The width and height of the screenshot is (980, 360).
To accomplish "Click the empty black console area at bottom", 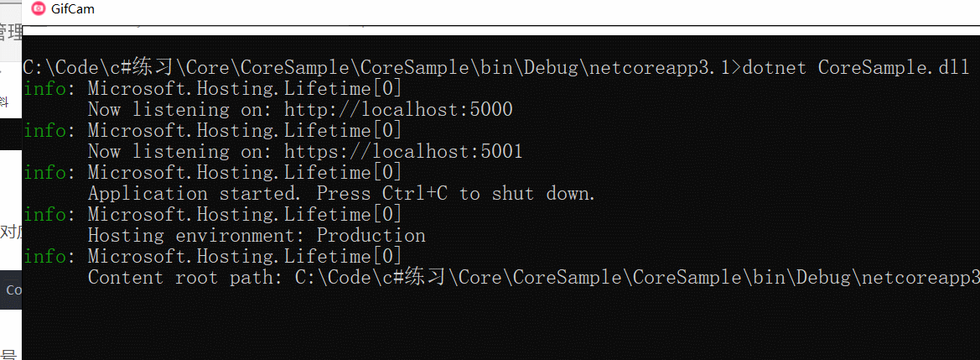I will 503,327.
